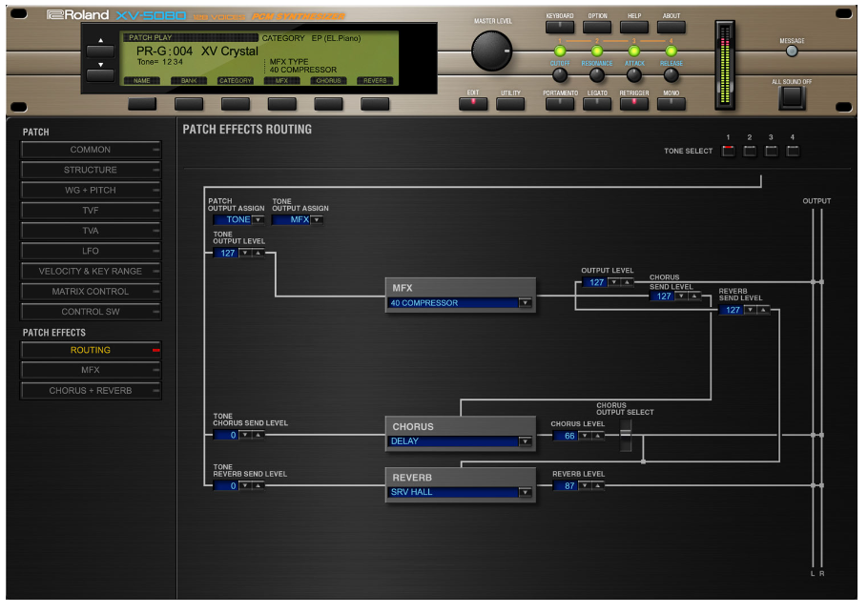Screen dimensions: 868x614
Task: Click the patch down arrow button
Action: coord(100,74)
